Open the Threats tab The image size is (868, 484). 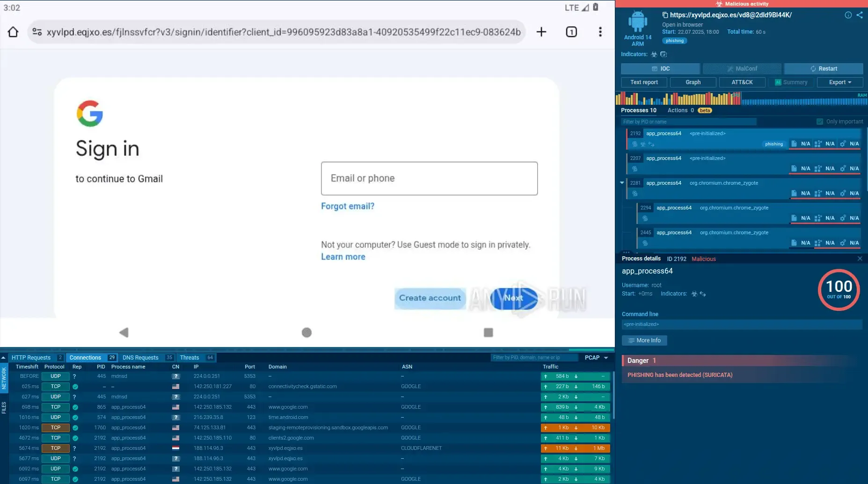(190, 358)
